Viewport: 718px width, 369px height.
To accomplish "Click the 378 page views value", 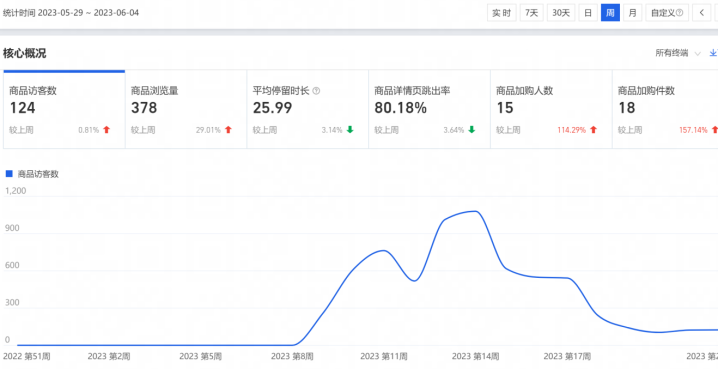I will point(144,108).
